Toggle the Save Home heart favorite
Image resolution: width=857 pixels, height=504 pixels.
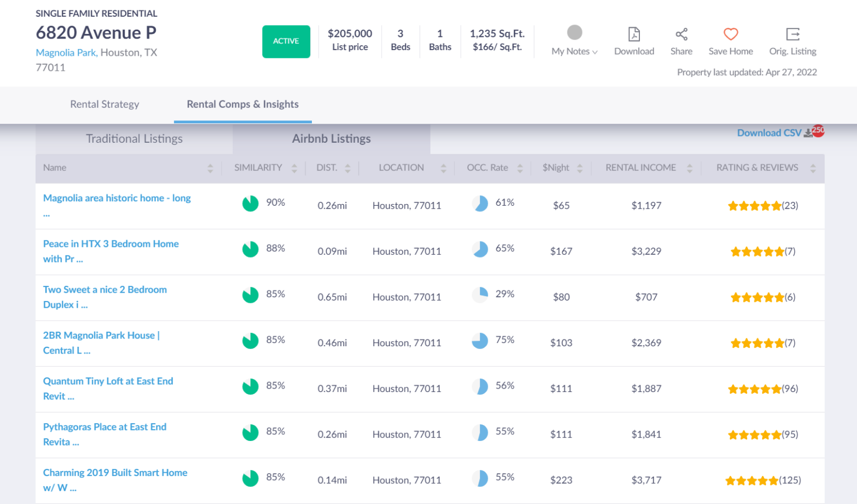pyautogui.click(x=731, y=34)
